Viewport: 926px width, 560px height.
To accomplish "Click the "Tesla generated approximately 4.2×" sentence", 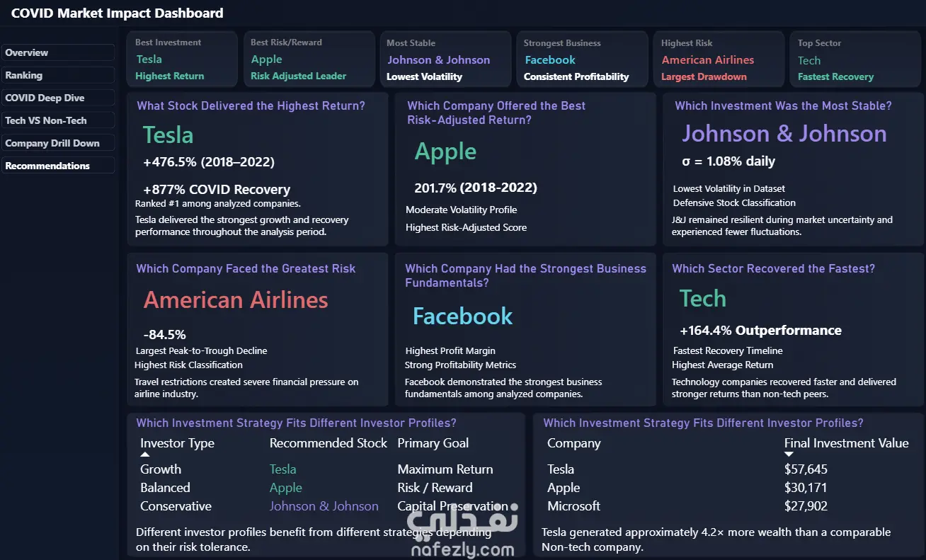I will click(x=716, y=539).
